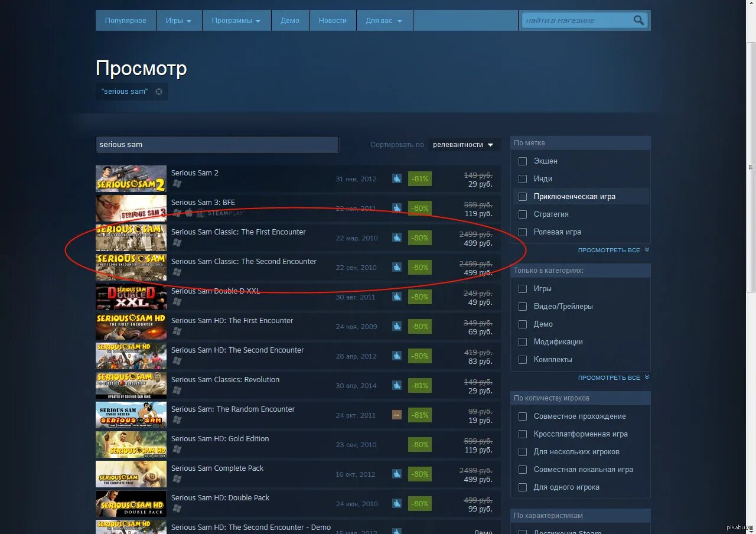
Task: Open the Демо tab in the store nav
Action: click(290, 20)
